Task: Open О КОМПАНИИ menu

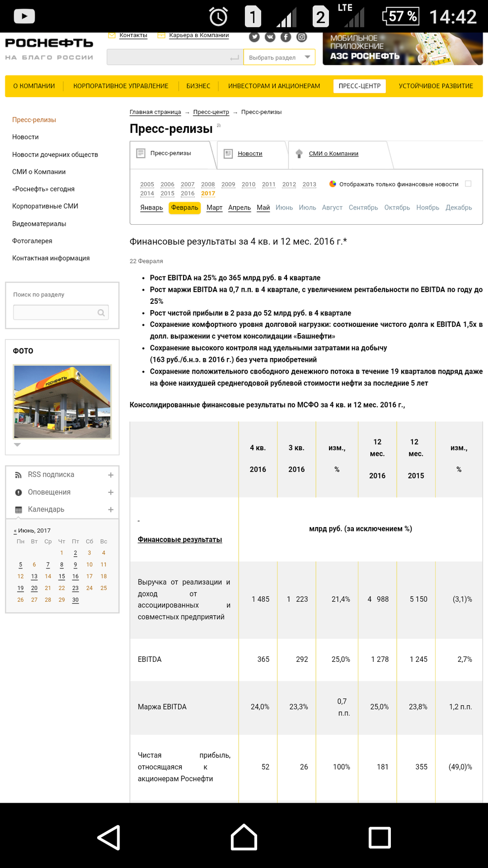Action: pyautogui.click(x=34, y=86)
